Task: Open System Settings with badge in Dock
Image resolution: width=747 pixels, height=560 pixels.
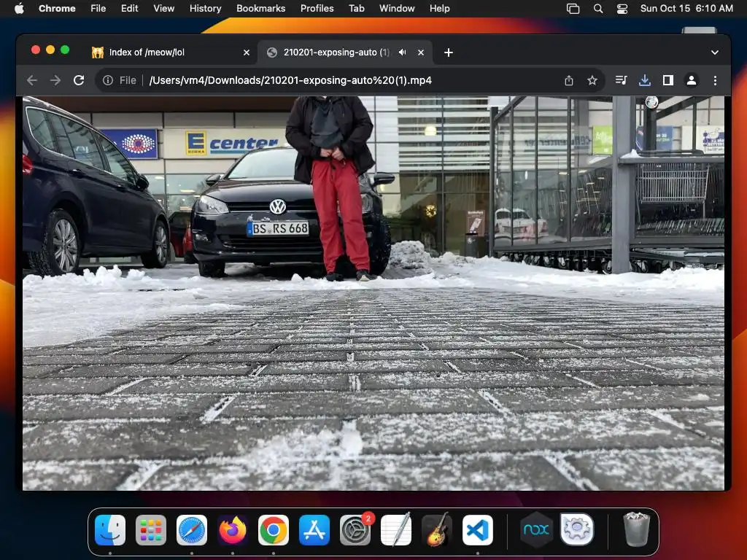Action: [x=355, y=530]
